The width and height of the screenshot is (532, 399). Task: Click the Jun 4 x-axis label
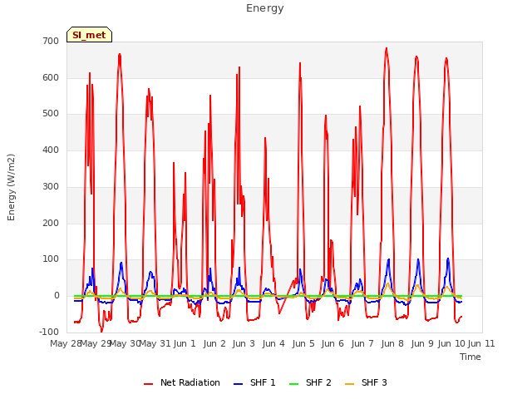[x=273, y=343]
